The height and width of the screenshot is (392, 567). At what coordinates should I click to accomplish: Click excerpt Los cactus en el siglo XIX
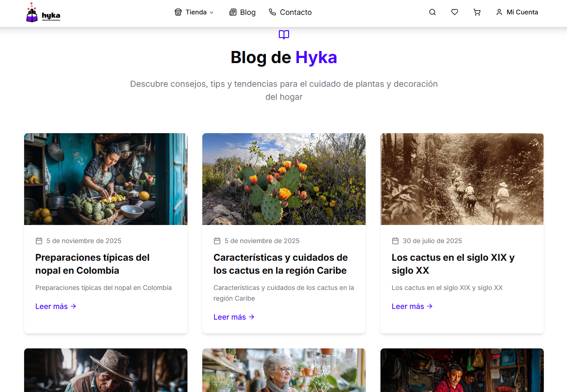pyautogui.click(x=447, y=288)
